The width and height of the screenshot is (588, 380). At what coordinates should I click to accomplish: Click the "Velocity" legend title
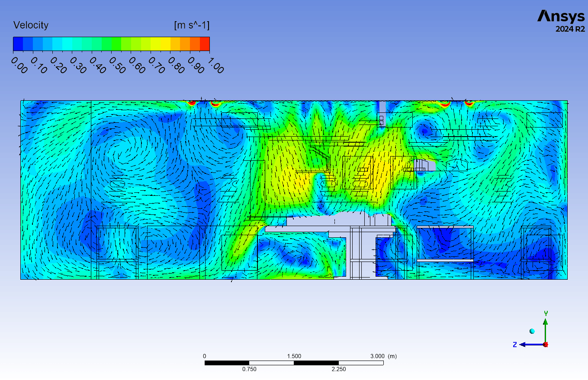(x=31, y=26)
